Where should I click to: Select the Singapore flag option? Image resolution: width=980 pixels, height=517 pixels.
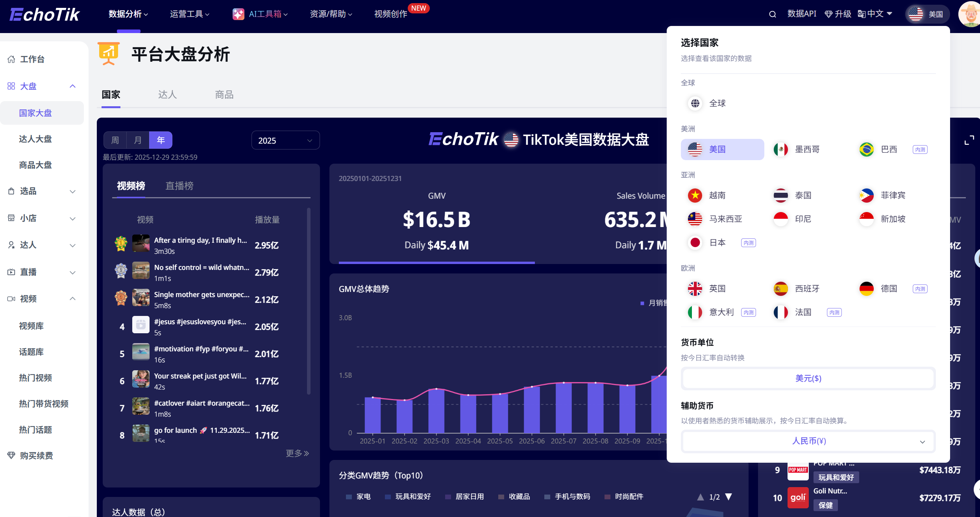coord(867,219)
